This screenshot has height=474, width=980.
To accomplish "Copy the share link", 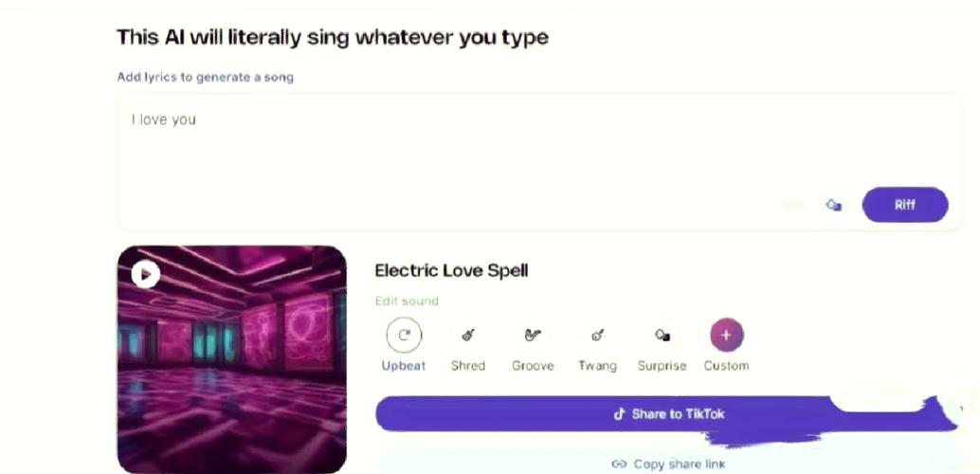I will 669,464.
